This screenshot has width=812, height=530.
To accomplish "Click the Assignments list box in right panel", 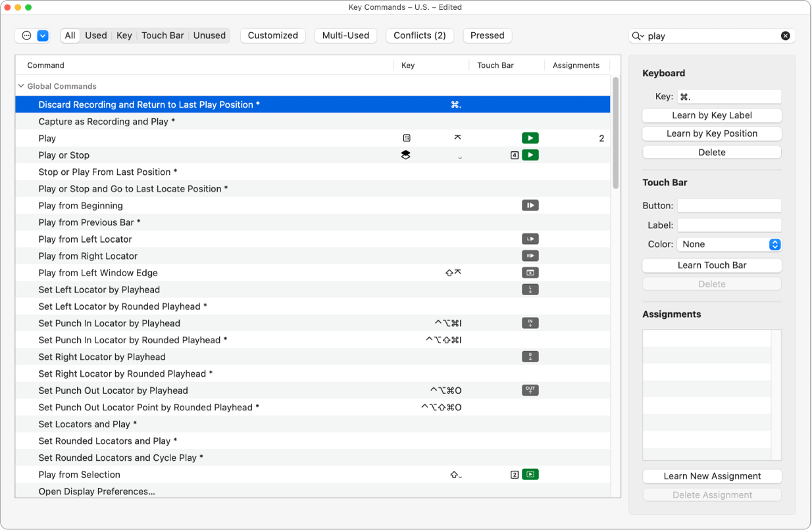I will click(712, 395).
